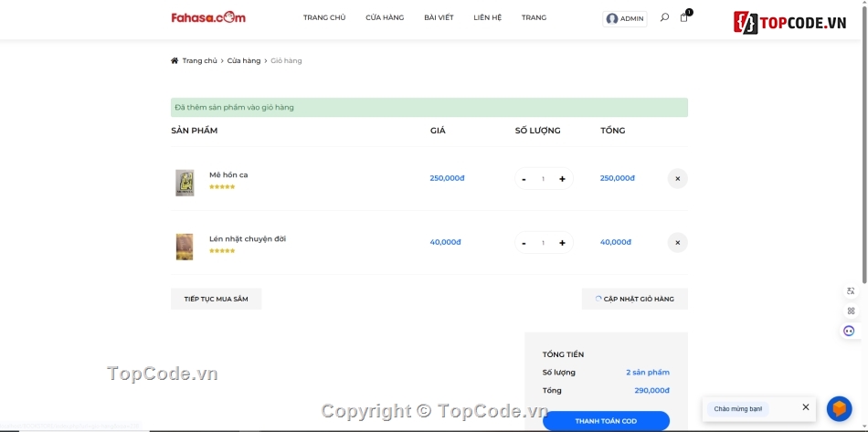Image resolution: width=868 pixels, height=432 pixels.
Task: Open Lén nhặt chuyện đời product title
Action: click(x=248, y=239)
